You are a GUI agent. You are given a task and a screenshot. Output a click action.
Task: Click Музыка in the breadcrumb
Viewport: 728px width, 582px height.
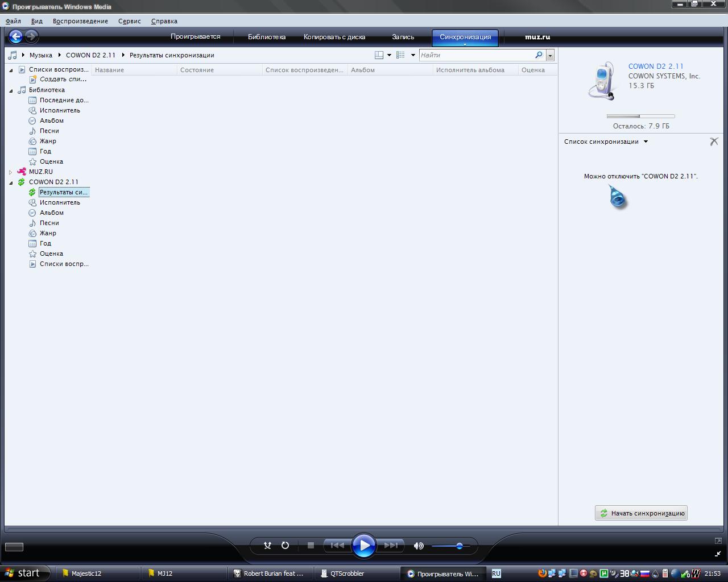[41, 55]
